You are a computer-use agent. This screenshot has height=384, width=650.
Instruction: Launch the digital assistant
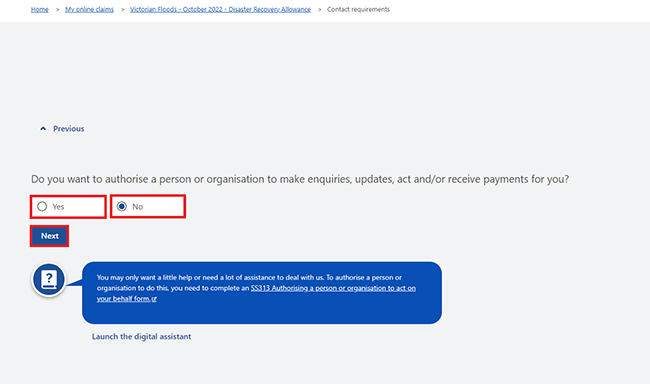tap(141, 336)
